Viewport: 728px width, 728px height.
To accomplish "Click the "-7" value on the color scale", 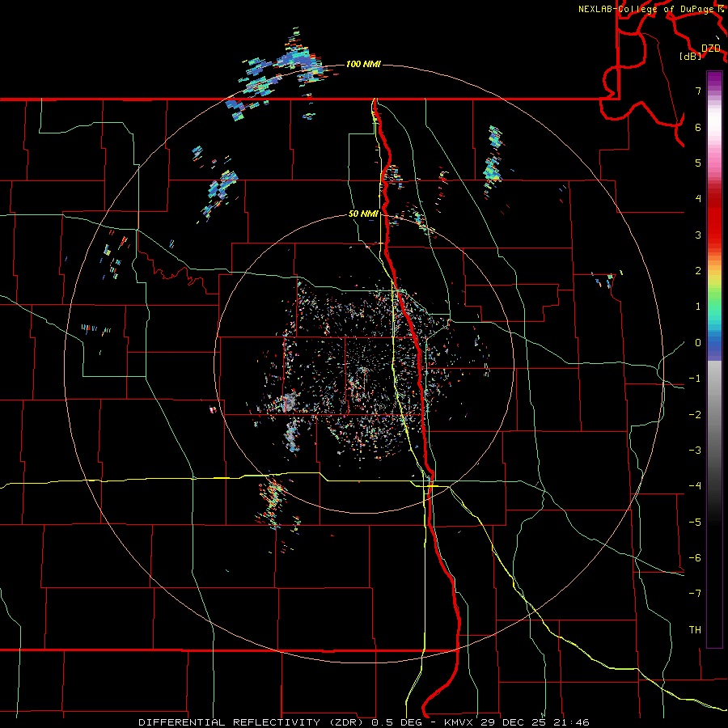I will coord(695,594).
